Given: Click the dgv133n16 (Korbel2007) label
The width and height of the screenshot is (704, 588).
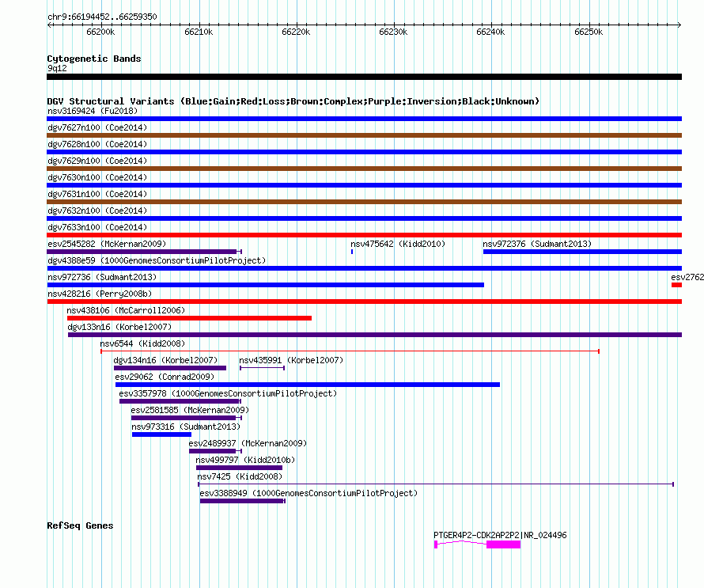Looking at the screenshot, I should tap(119, 327).
